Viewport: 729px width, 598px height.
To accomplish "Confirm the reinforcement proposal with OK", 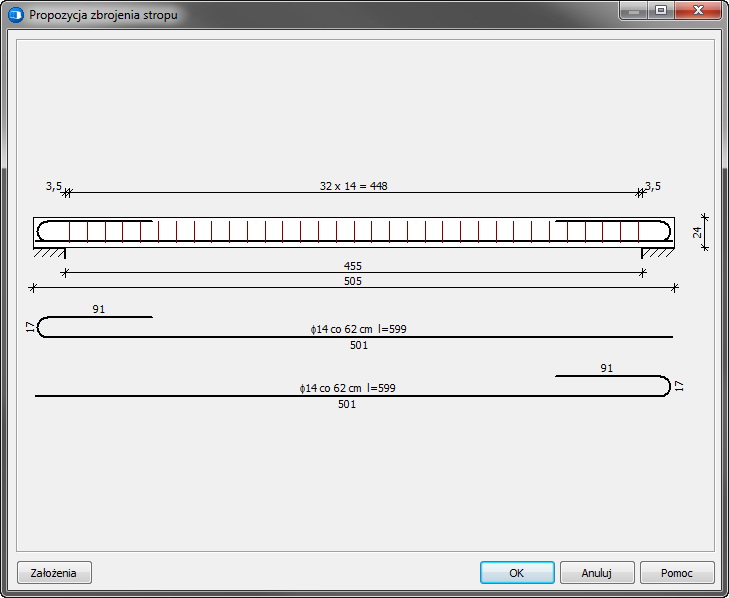I will (x=517, y=573).
